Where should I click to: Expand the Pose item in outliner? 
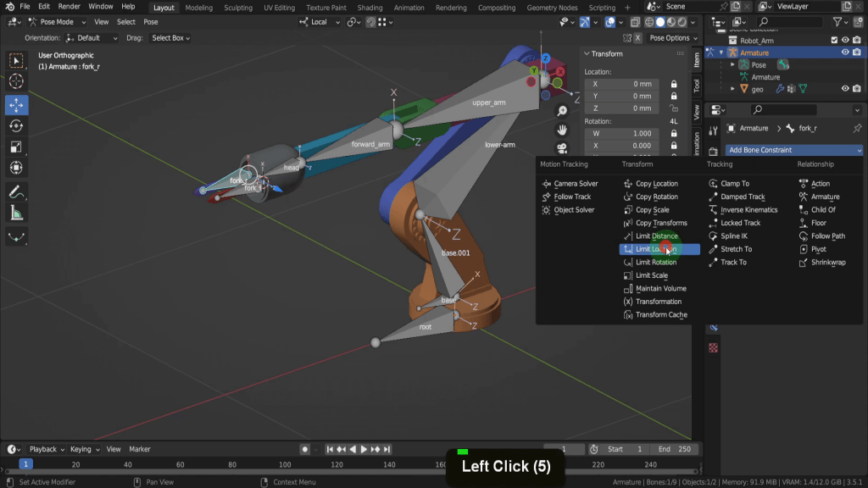click(x=733, y=64)
